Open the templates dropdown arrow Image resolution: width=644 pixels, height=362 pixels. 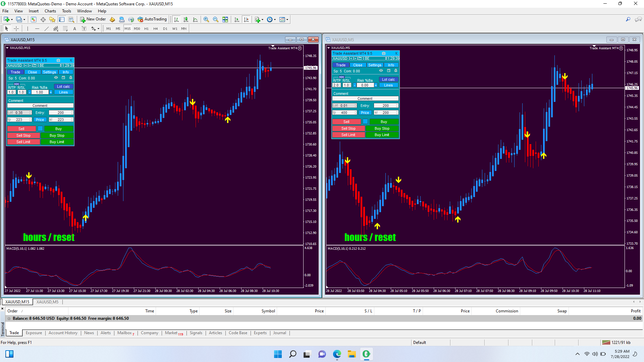coord(287,19)
